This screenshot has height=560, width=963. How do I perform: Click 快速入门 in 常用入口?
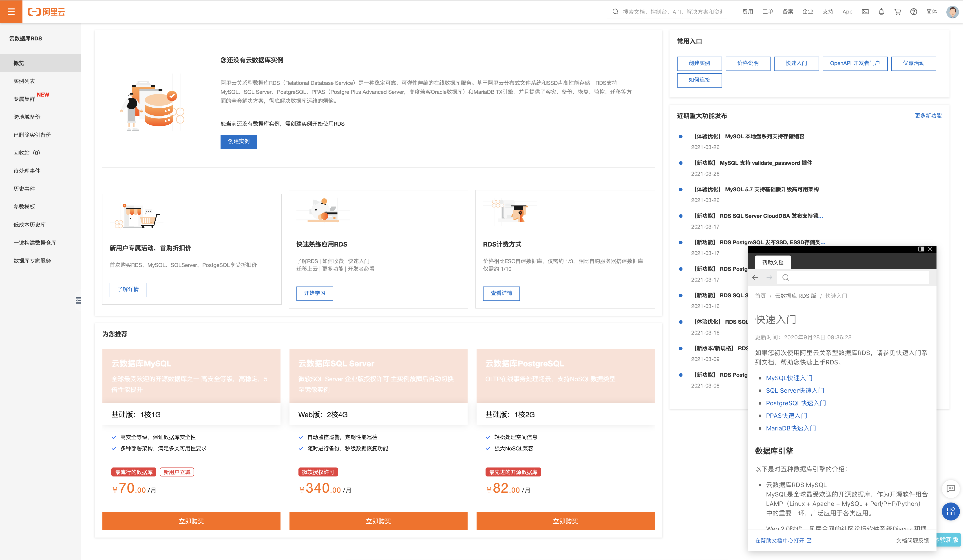click(796, 63)
